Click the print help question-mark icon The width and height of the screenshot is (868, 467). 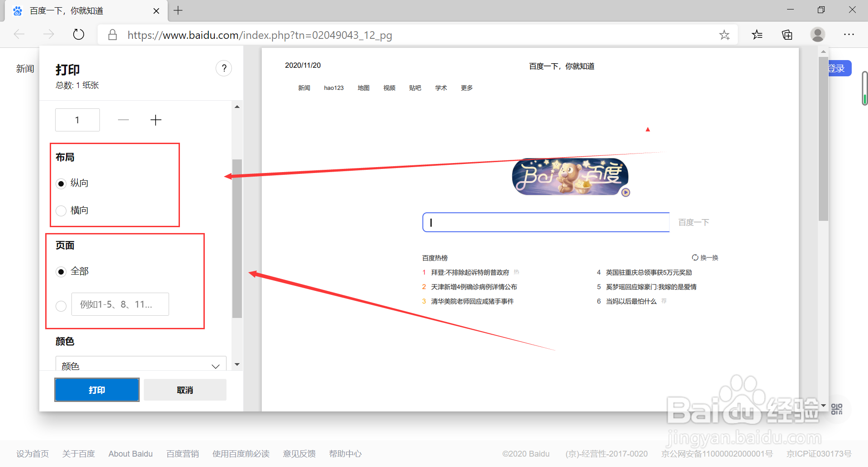click(x=224, y=68)
